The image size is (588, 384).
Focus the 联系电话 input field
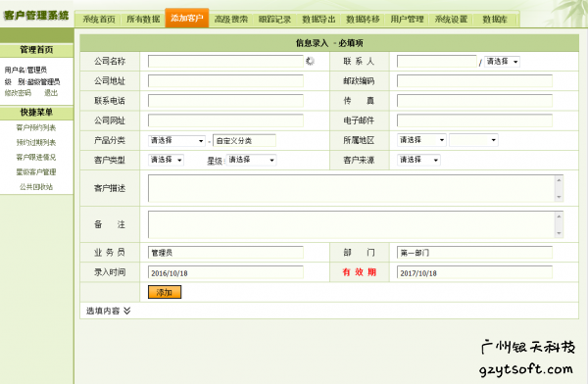(x=225, y=101)
